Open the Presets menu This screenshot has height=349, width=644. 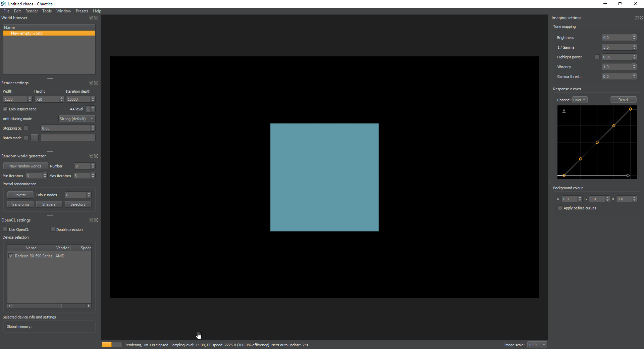[x=82, y=11]
